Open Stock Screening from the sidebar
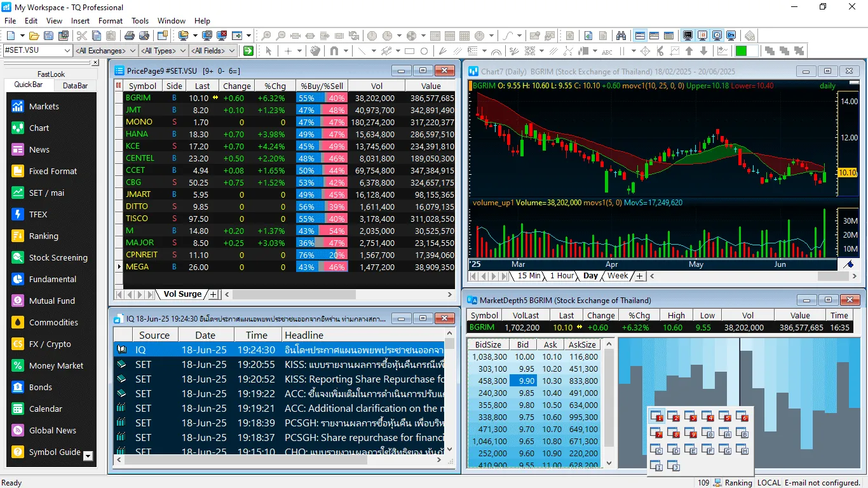 (18, 258)
